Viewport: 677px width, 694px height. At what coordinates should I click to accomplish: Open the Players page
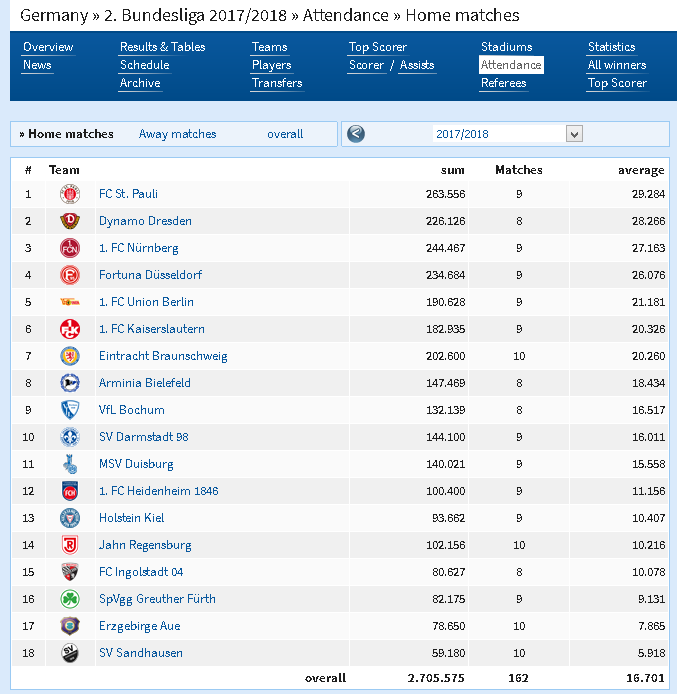[272, 65]
